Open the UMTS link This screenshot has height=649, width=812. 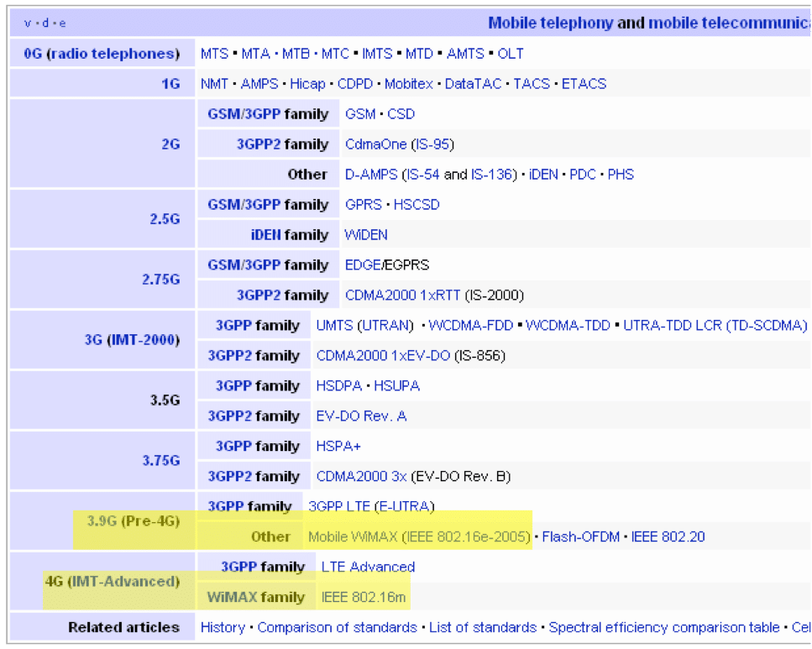334,325
